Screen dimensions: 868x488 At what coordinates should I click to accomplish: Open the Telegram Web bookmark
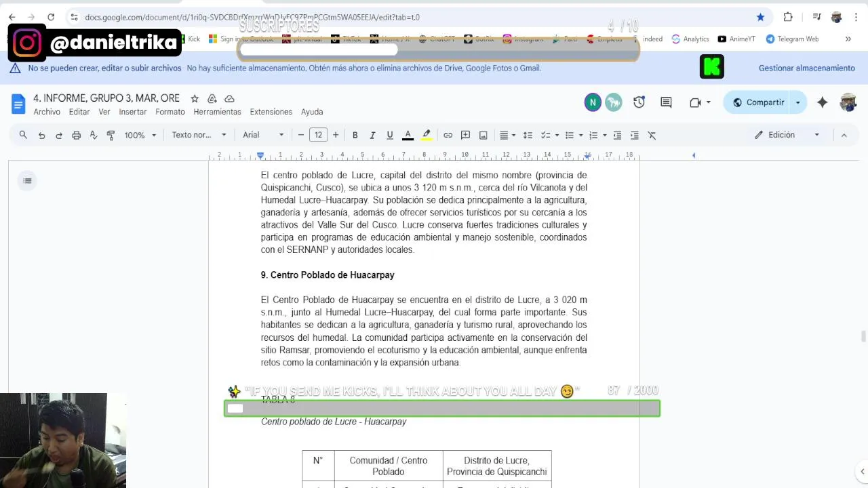(x=792, y=39)
